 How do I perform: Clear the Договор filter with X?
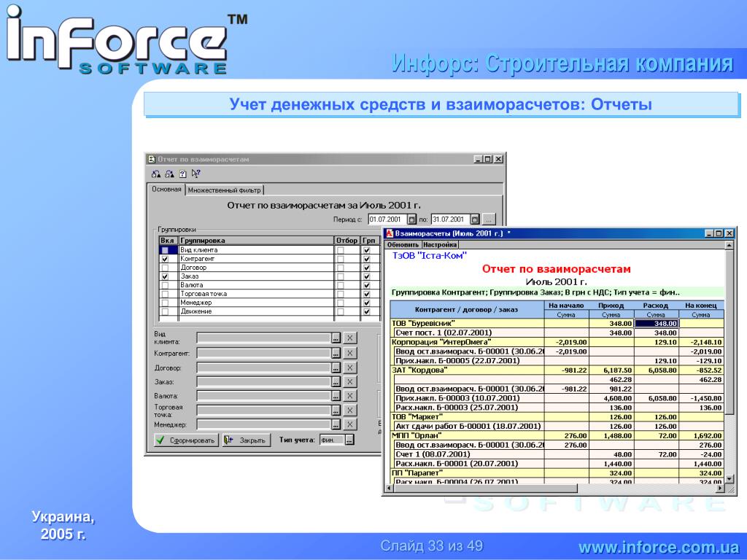pos(349,367)
